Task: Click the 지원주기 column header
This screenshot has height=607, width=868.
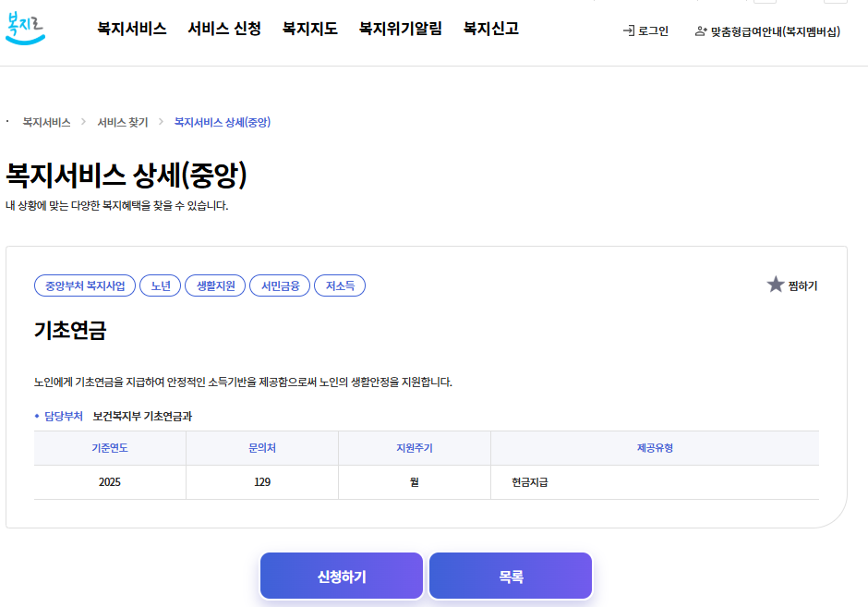Action: (415, 448)
